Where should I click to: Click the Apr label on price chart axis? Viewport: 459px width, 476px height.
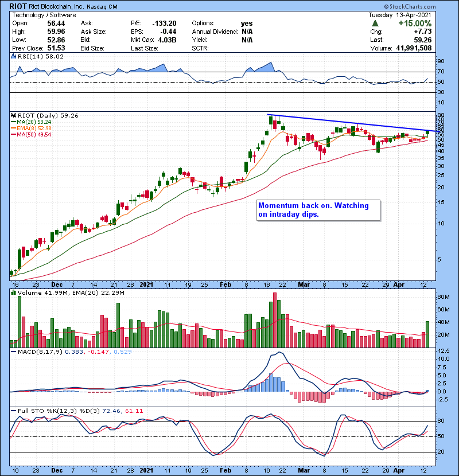399,285
